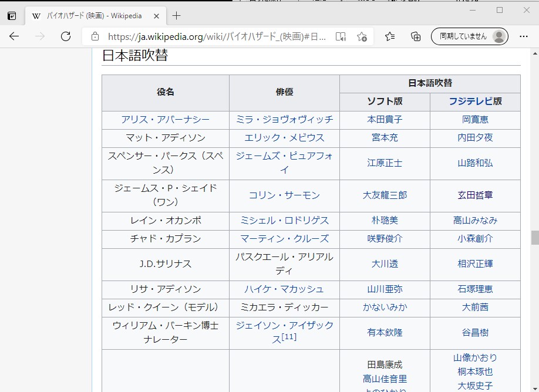Image resolution: width=539 pixels, height=392 pixels.
Task: Open the tab actions menu icon
Action: [x=12, y=16]
